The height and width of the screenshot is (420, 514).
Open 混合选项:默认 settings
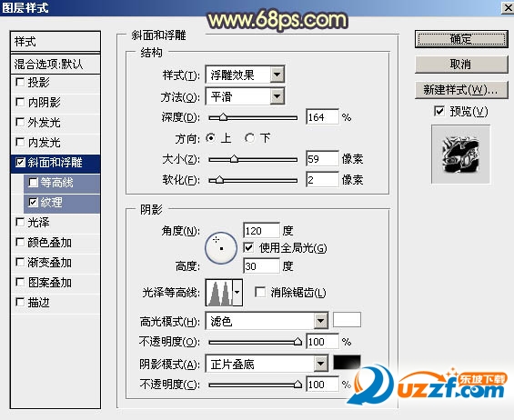click(55, 64)
